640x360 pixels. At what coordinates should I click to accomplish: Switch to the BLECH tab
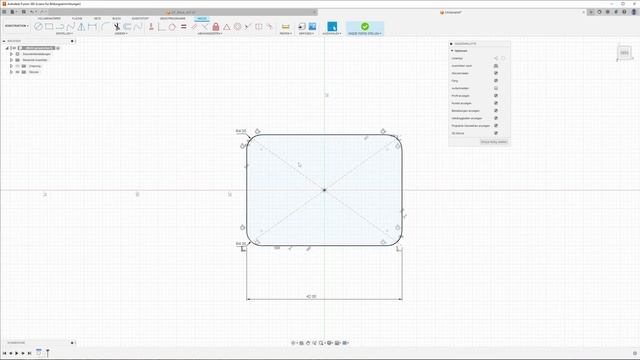point(116,18)
